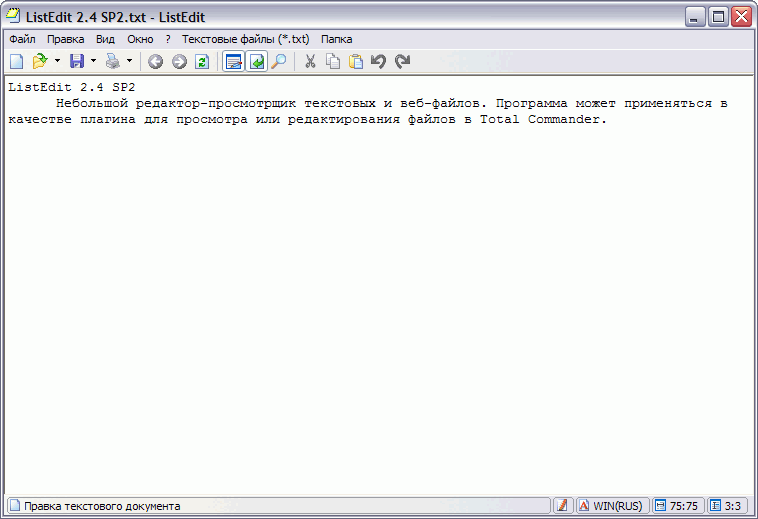Expand the Print dropdown arrow
The width and height of the screenshot is (758, 519).
pos(130,61)
